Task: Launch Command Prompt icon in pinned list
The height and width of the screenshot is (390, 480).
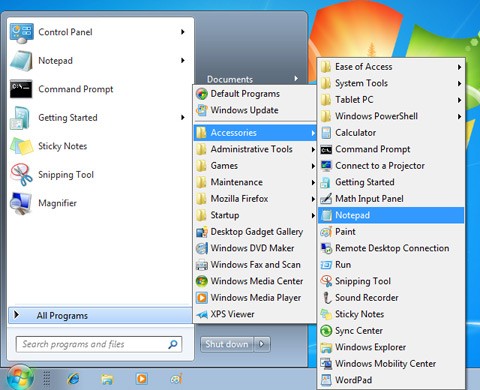Action: pyautogui.click(x=21, y=89)
